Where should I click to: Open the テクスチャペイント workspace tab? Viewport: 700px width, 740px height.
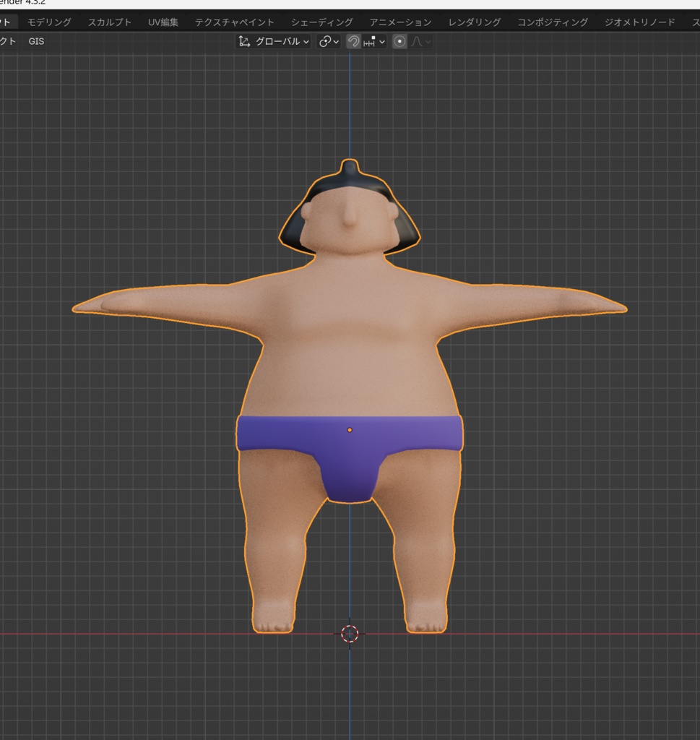(235, 22)
